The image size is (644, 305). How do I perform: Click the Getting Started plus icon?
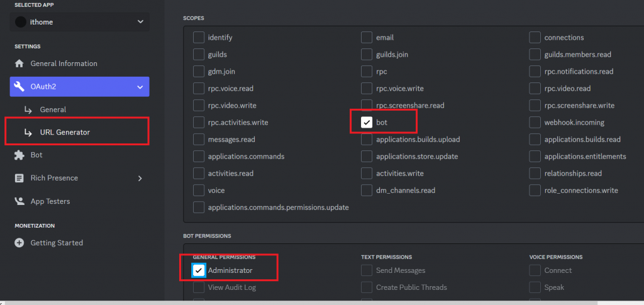point(19,243)
